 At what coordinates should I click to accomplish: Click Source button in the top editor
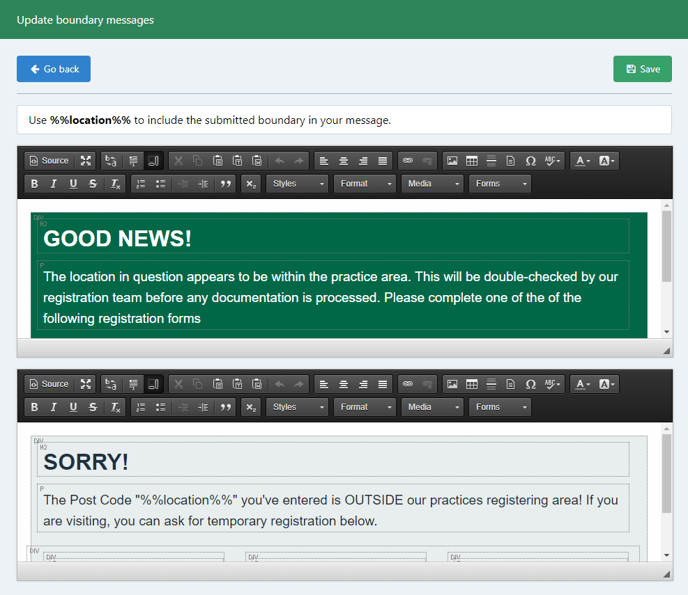49,160
